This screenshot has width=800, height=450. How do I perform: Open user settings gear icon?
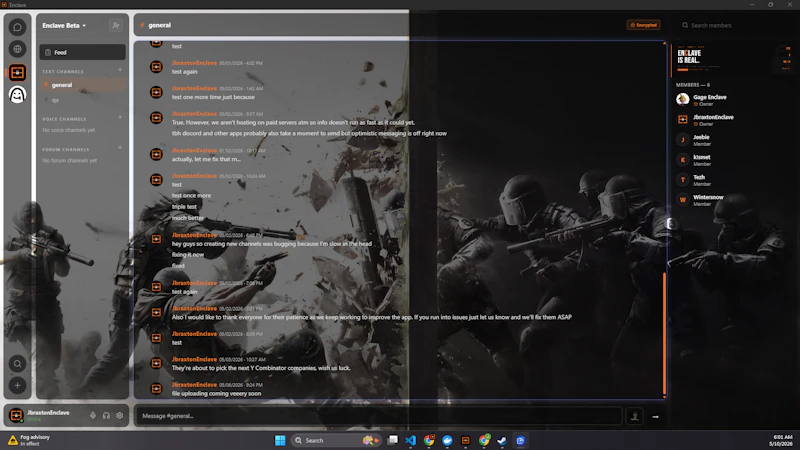[x=119, y=415]
